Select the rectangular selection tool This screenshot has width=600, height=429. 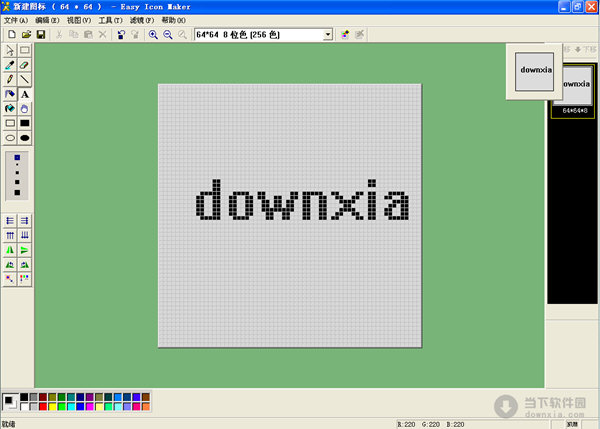click(24, 50)
